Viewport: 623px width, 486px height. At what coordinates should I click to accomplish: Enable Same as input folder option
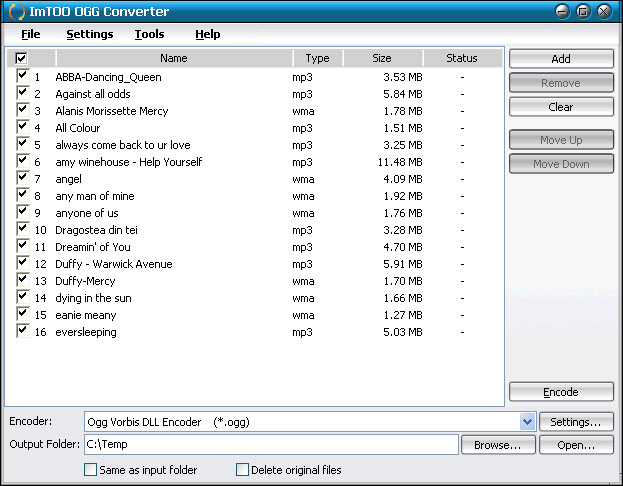[91, 470]
